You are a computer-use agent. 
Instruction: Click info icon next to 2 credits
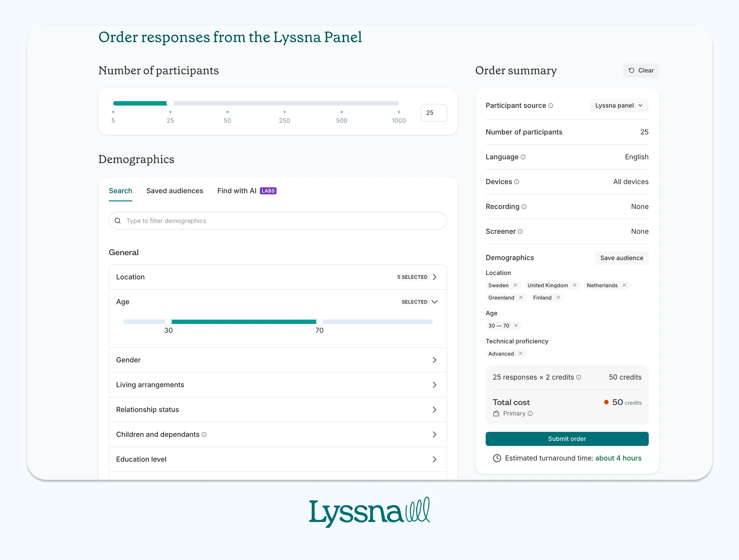(579, 377)
